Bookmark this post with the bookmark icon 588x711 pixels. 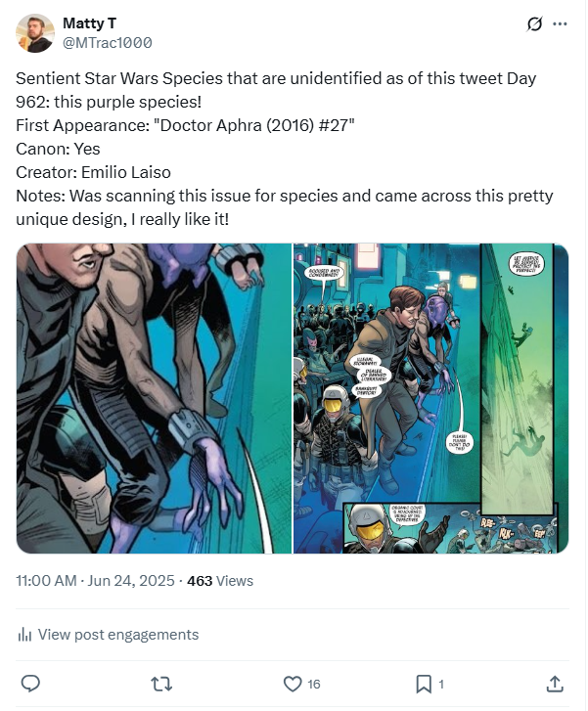424,684
